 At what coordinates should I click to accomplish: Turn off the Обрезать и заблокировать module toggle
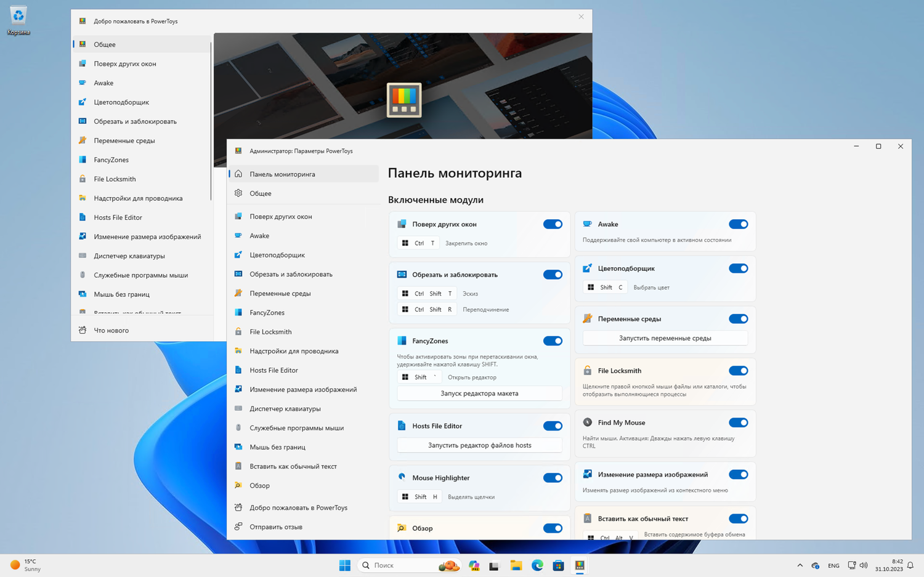[x=553, y=275]
